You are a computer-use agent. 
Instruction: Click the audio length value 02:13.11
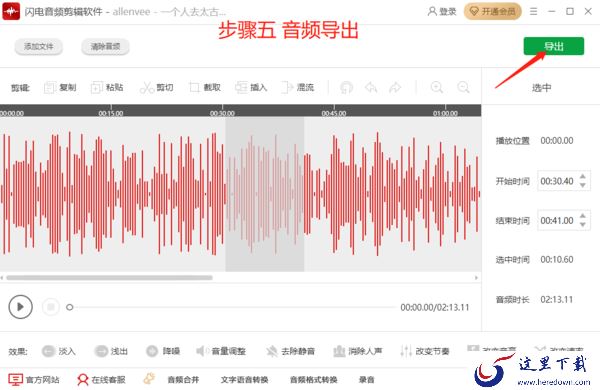click(x=557, y=299)
